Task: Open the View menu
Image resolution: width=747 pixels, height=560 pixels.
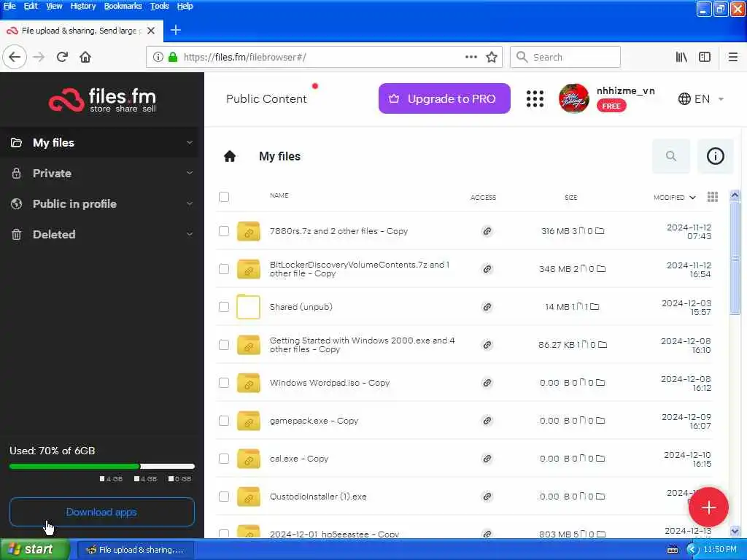Action: coord(54,6)
